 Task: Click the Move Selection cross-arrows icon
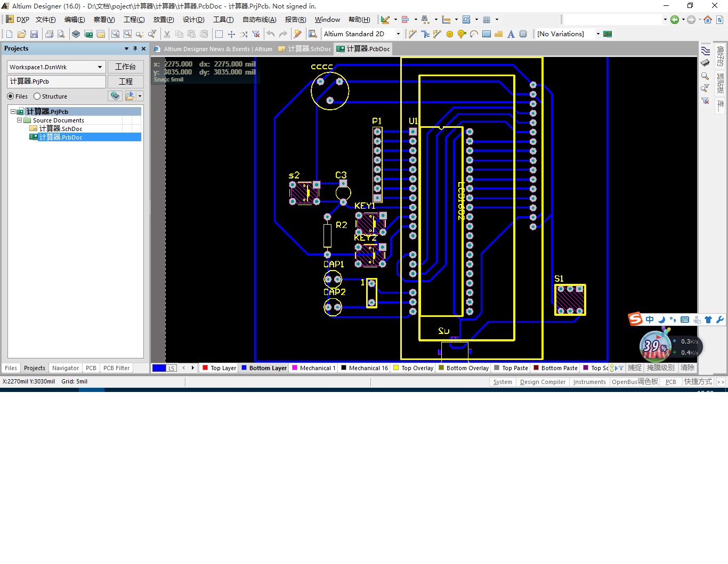point(231,34)
